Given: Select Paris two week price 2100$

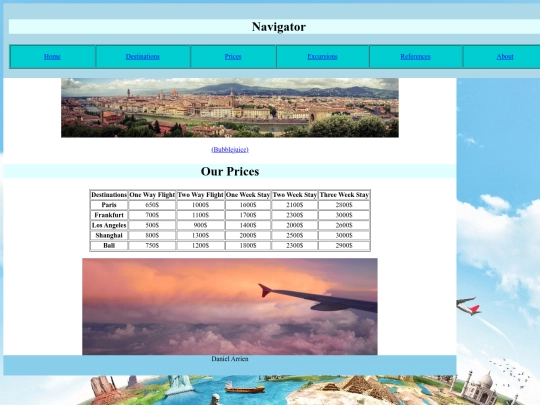Looking at the screenshot, I should coord(294,205).
